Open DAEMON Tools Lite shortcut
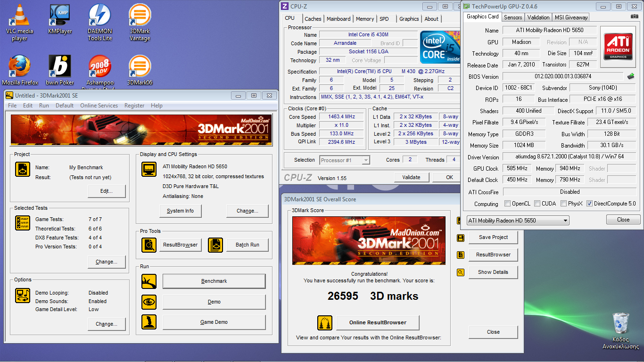Viewport: 644px width, 362px height. [x=100, y=22]
